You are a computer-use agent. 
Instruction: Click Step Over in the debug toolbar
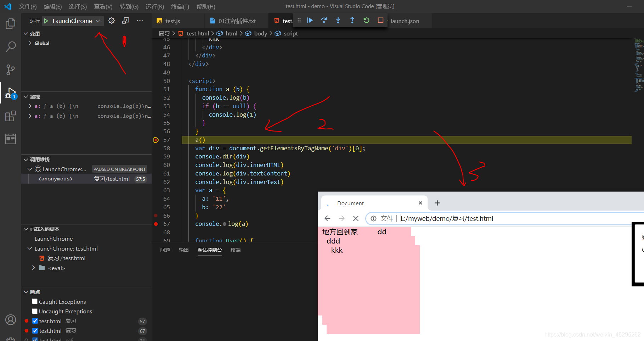point(324,20)
